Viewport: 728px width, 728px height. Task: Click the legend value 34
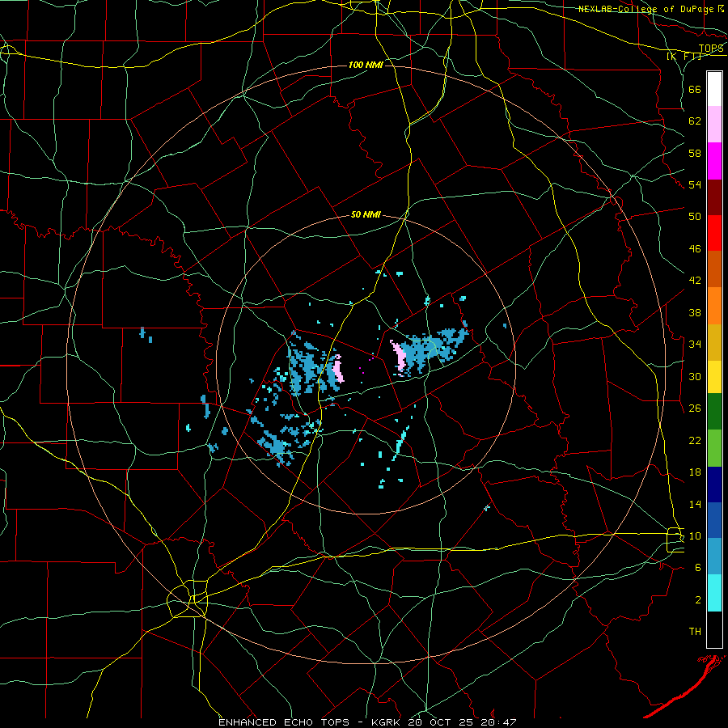(695, 345)
